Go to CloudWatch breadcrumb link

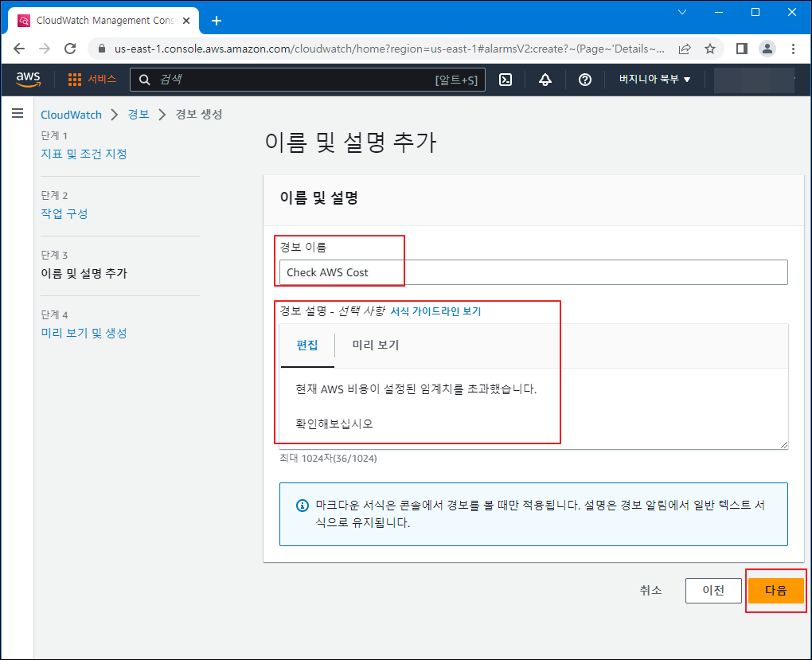tap(72, 115)
